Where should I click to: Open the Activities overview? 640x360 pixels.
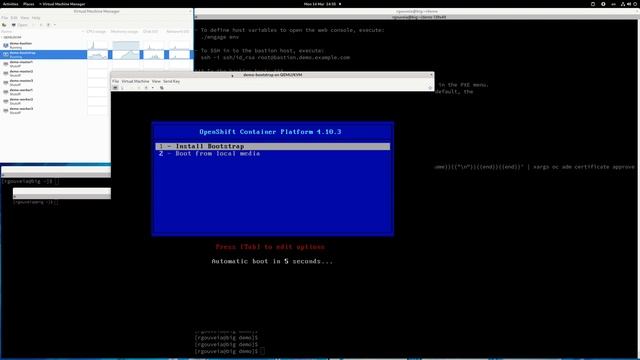point(11,4)
